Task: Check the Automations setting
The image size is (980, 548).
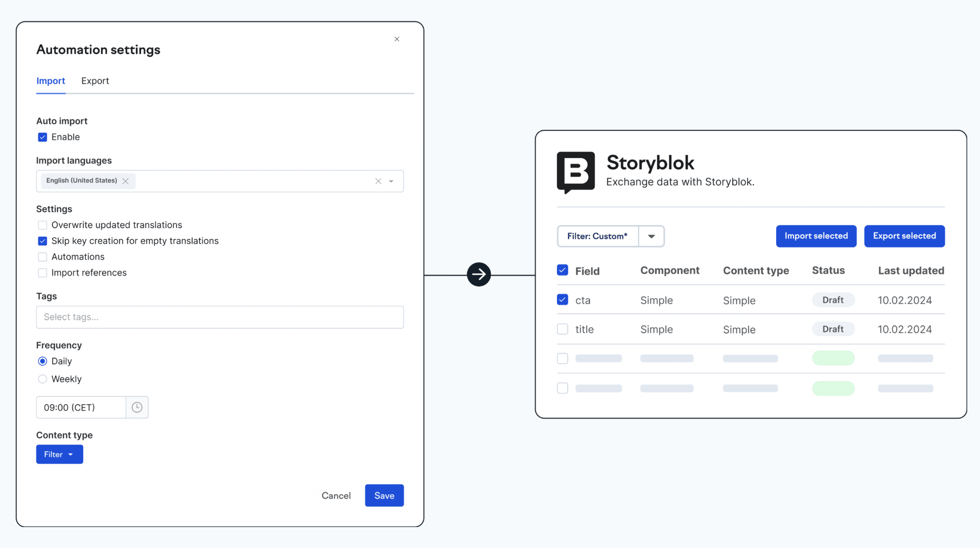Action: pyautogui.click(x=42, y=257)
